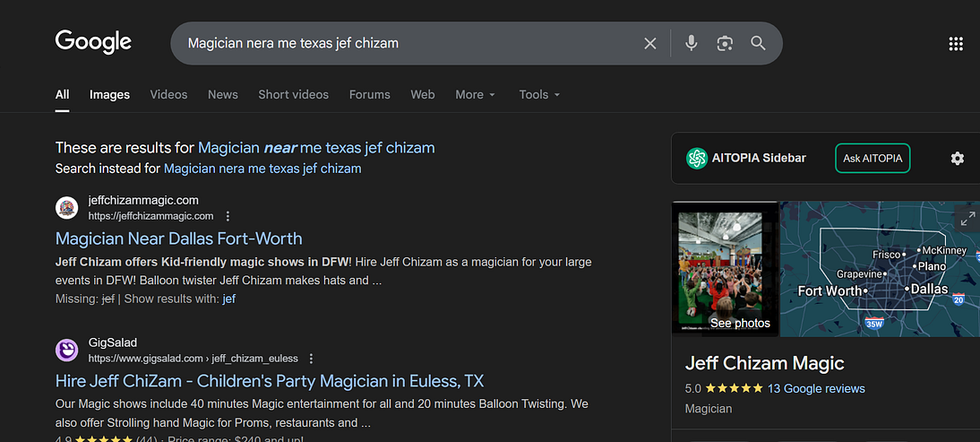The height and width of the screenshot is (442, 980).
Task: Click the GigSalad URL breadcrumb text
Action: click(x=193, y=359)
